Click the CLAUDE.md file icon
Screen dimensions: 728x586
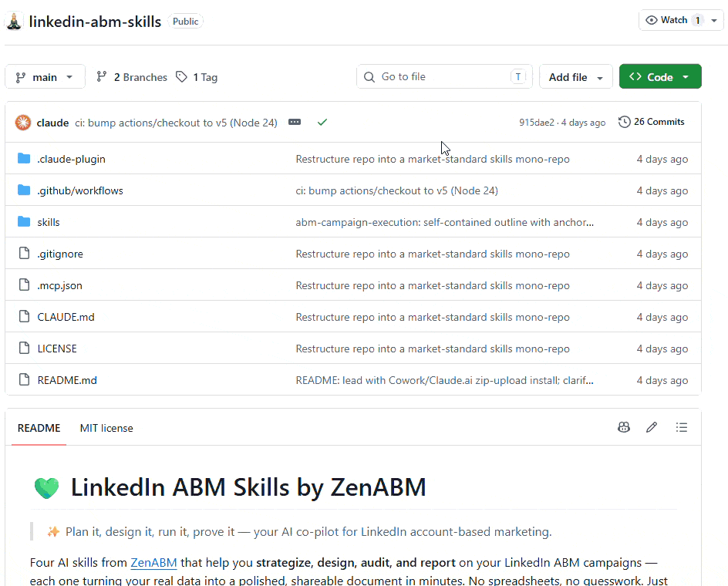coord(24,316)
